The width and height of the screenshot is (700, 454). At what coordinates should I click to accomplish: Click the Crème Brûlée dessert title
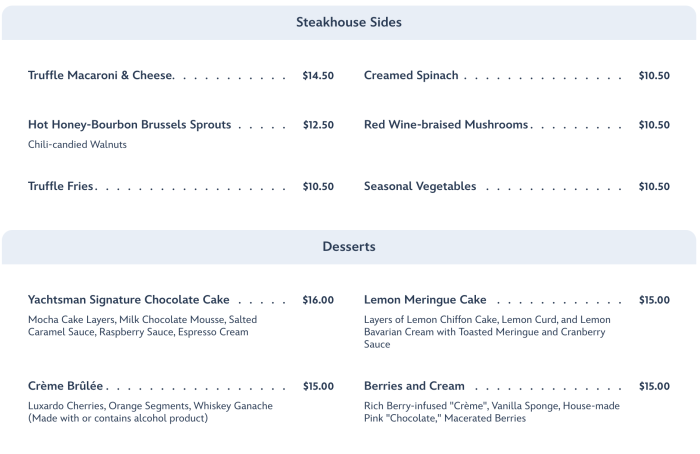tap(67, 386)
